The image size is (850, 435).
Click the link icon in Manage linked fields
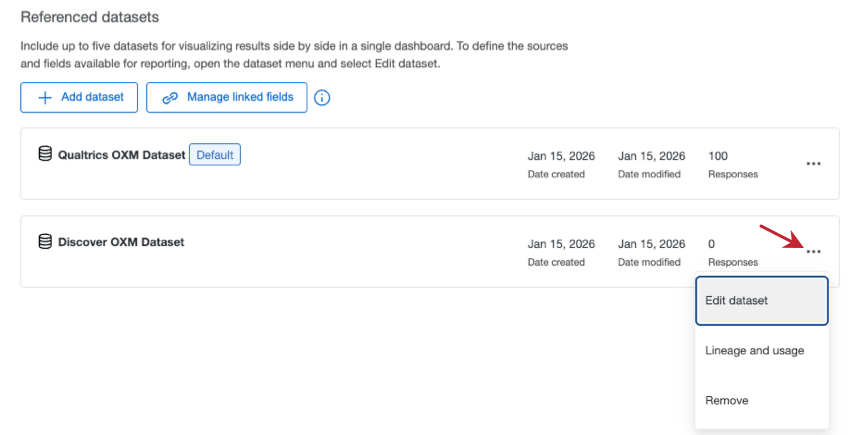click(170, 97)
